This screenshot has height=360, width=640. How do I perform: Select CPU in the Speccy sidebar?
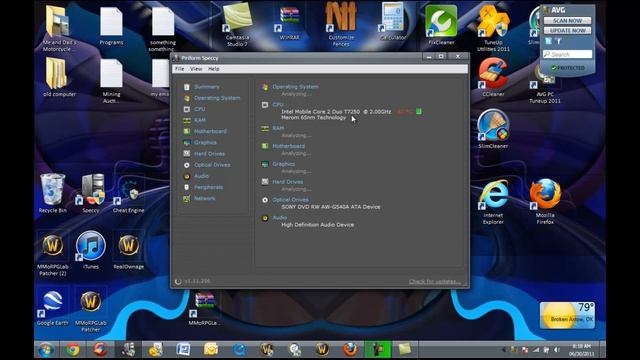[x=200, y=109]
